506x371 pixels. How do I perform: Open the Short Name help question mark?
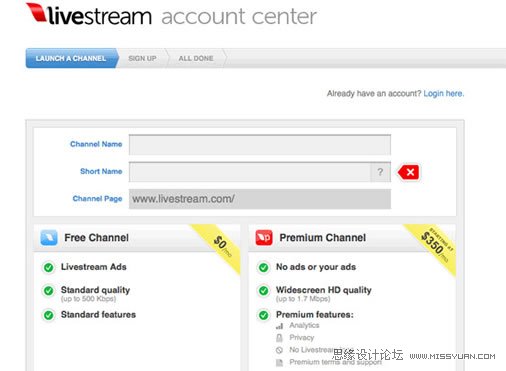click(380, 172)
